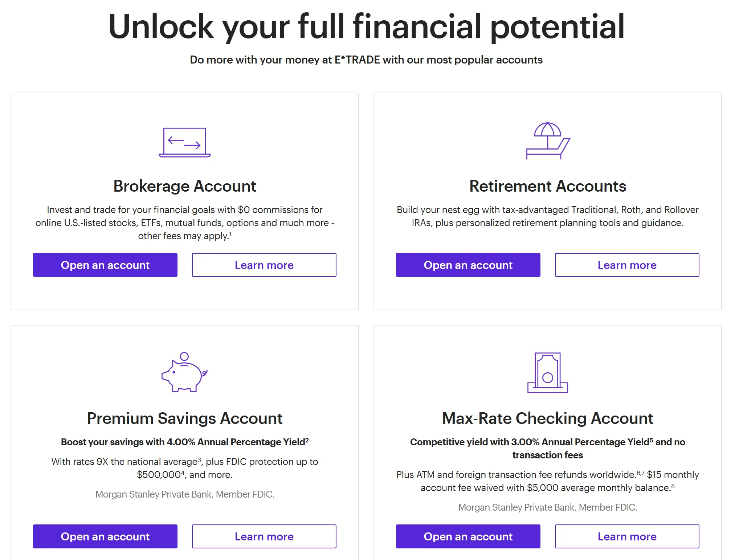
Task: Learn more about Max-Rate Checking Account
Action: pyautogui.click(x=627, y=536)
